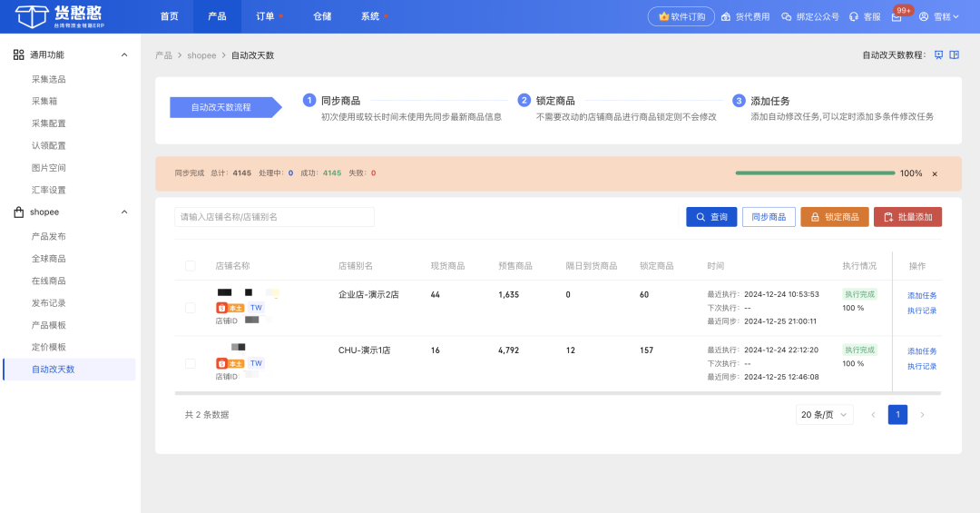980x513 pixels.
Task: Click the 查询 search button
Action: pos(711,217)
